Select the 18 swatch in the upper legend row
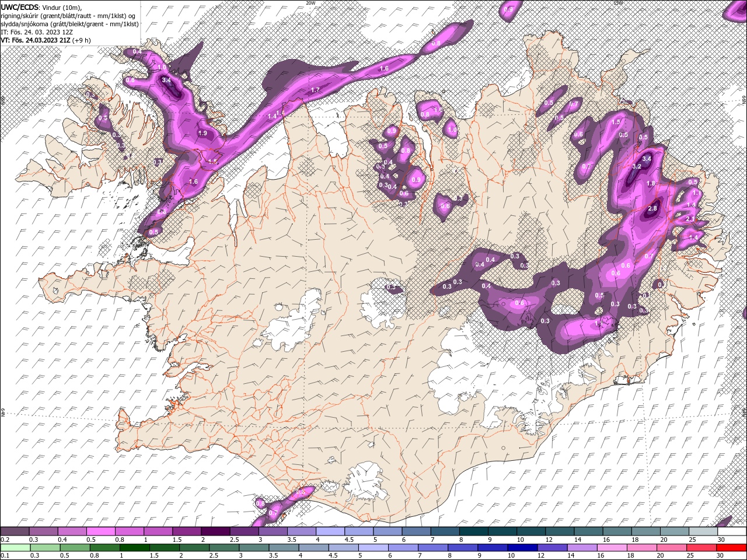Screen dimensions: 747x560 pos(645,531)
